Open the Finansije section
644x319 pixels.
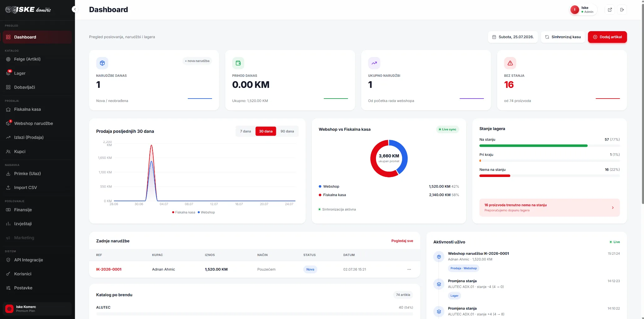point(37,210)
